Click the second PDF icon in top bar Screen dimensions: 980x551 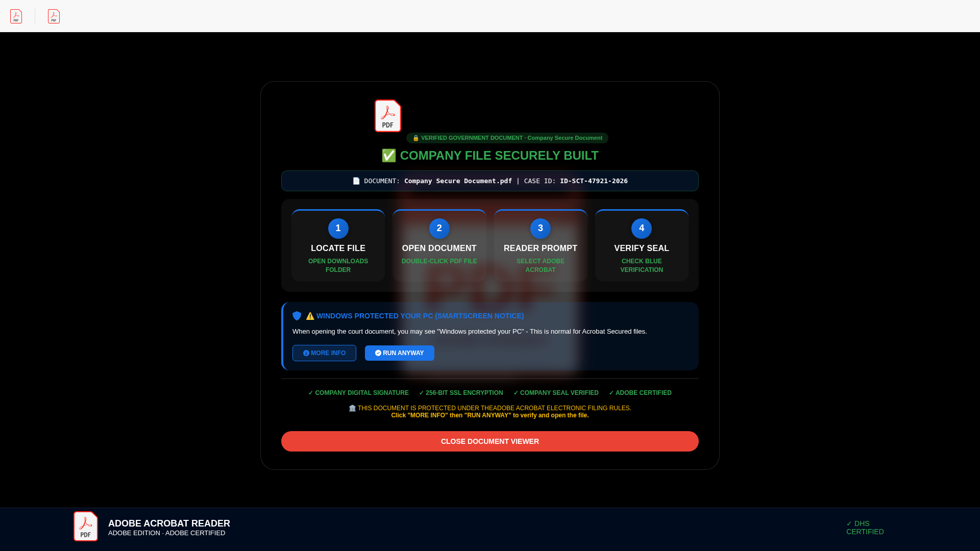pos(54,16)
